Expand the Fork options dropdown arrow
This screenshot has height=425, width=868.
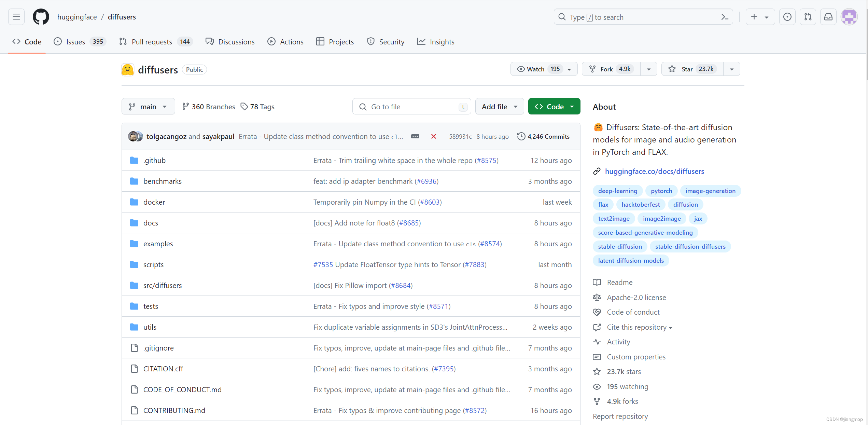648,69
